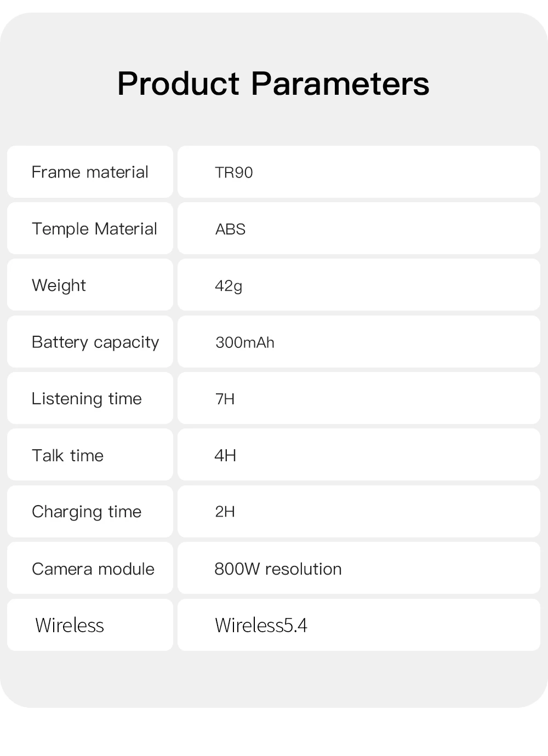Click the Product Parameters heading
This screenshot has height=756, width=548.
coord(273,84)
